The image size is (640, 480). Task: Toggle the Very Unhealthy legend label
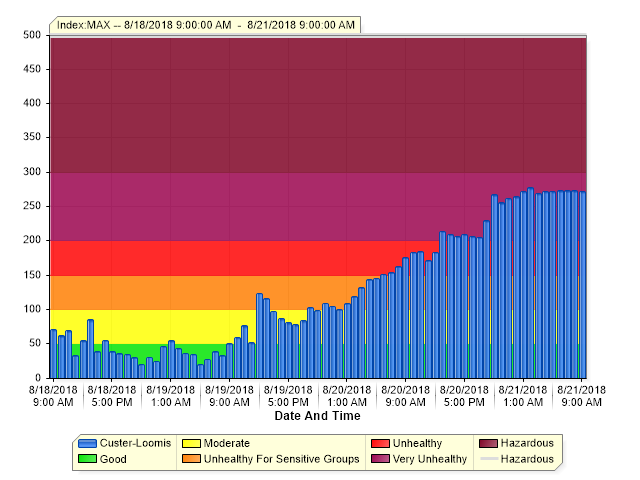click(430, 459)
